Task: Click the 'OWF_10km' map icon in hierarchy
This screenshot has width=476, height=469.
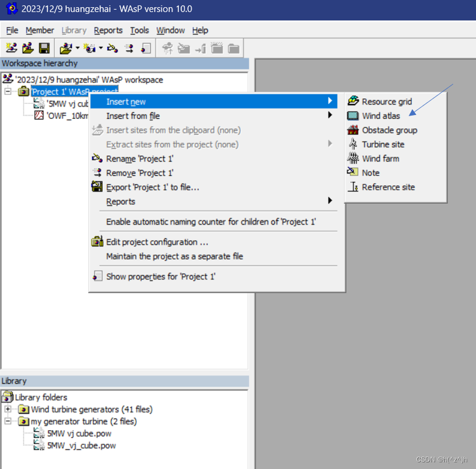Action: point(39,115)
